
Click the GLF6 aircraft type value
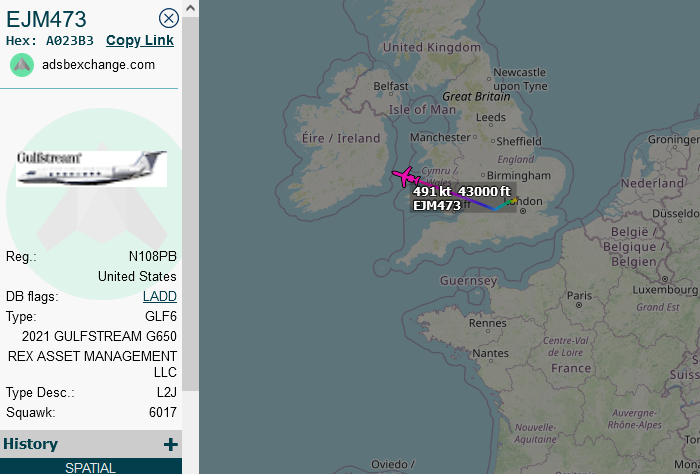pos(161,316)
